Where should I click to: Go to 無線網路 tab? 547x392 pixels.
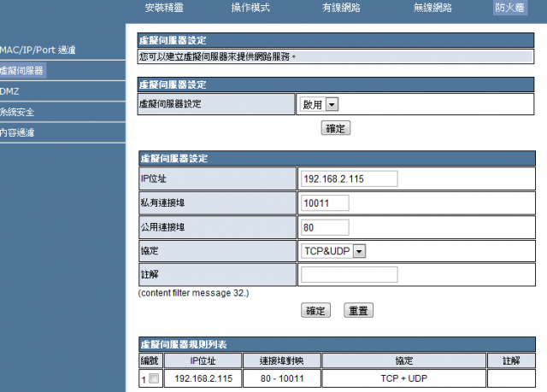(432, 8)
